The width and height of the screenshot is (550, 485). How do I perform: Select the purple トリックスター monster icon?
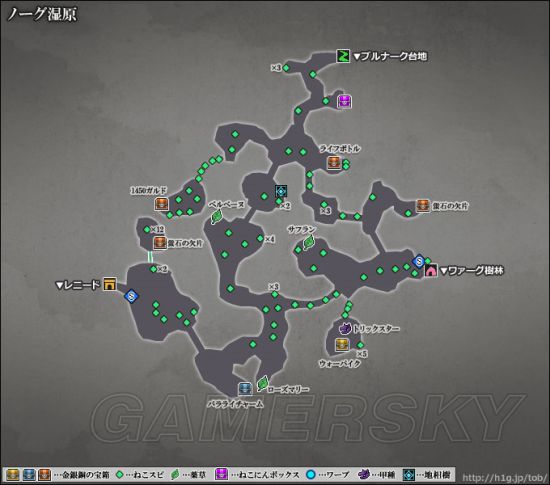click(x=345, y=328)
